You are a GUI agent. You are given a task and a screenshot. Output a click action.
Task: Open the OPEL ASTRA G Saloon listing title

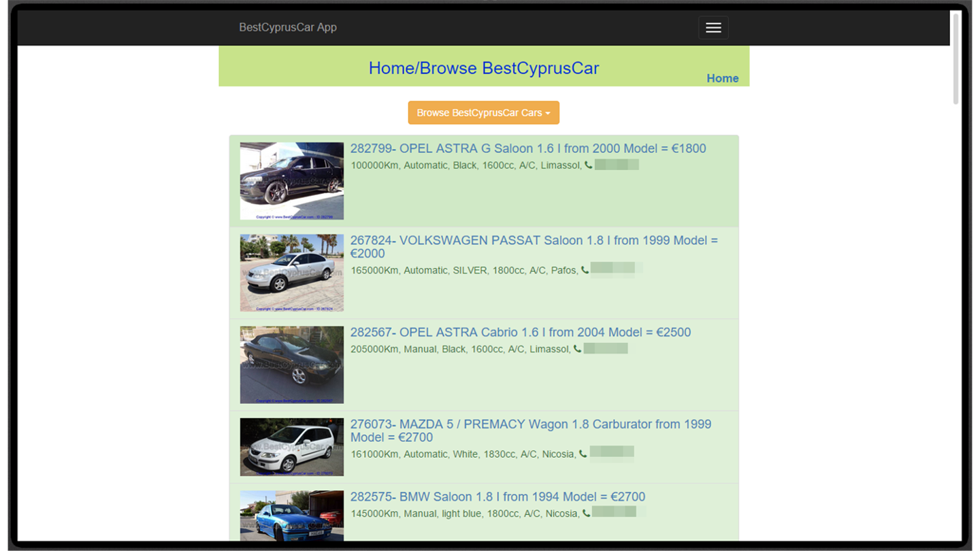point(528,149)
